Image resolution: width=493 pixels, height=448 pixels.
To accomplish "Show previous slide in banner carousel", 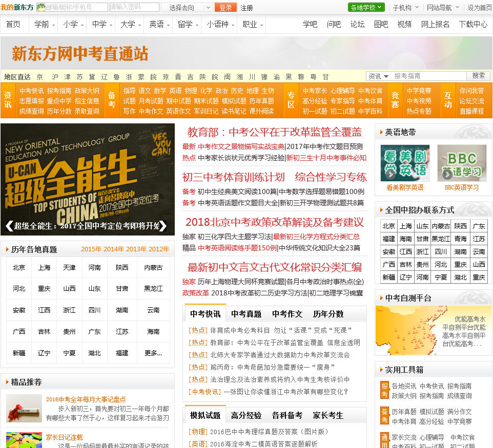I will pyautogui.click(x=9, y=226).
